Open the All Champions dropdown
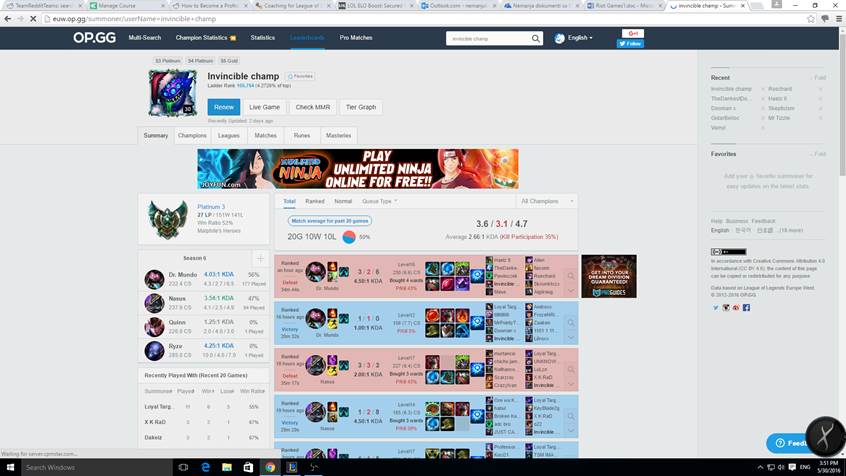846x476 pixels. (546, 201)
